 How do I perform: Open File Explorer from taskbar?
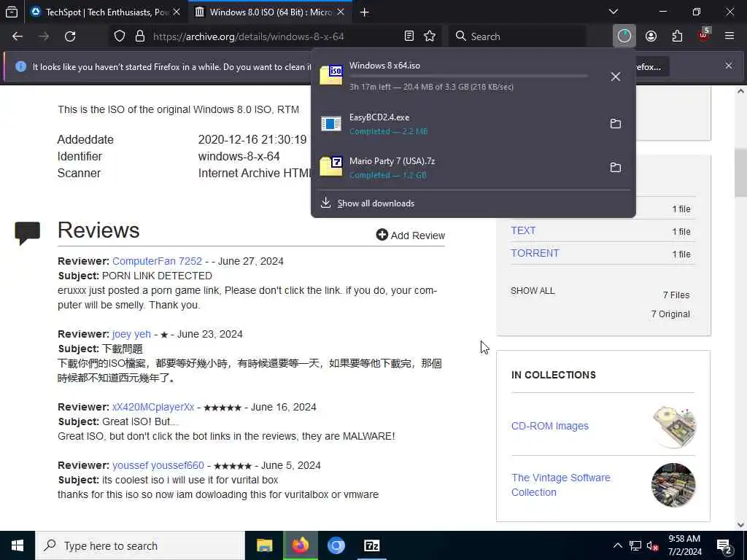tap(264, 545)
